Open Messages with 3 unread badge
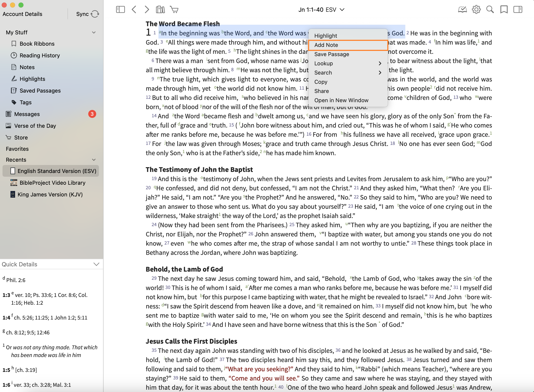 (x=27, y=114)
